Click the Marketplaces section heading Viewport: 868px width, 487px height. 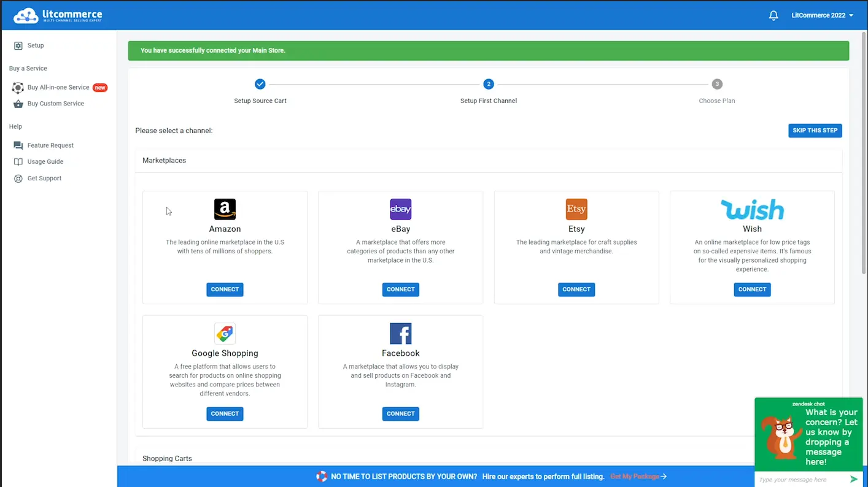pos(164,161)
